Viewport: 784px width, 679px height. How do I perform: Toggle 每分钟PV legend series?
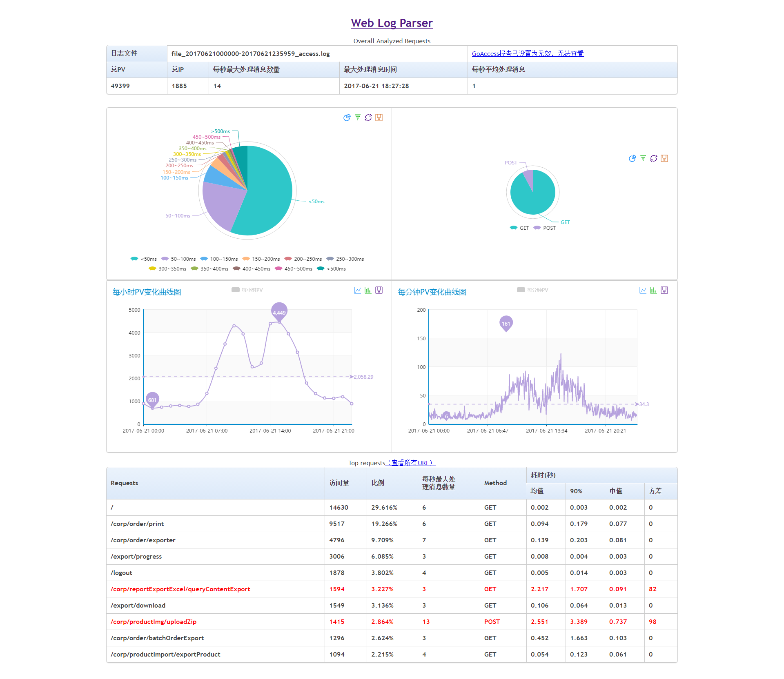(x=532, y=290)
